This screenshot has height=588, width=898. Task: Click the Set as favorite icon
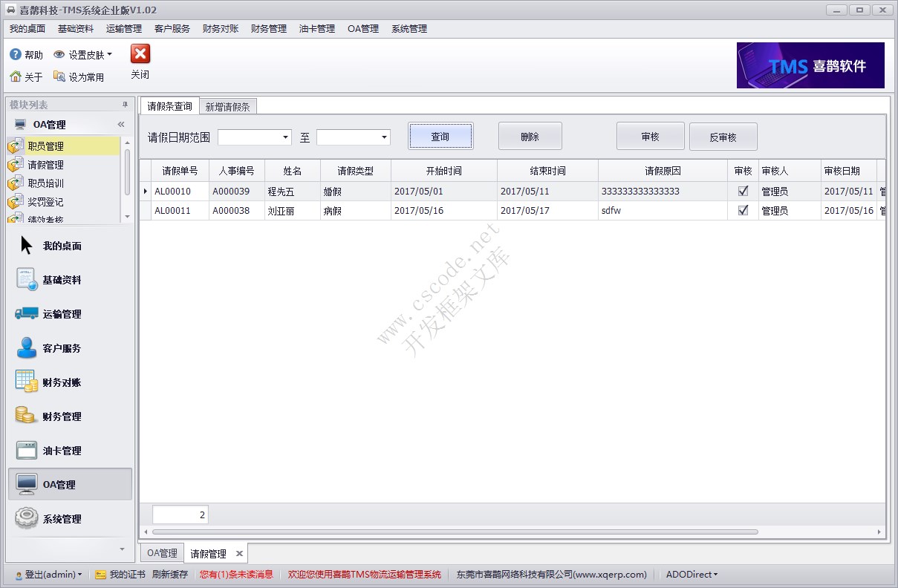(59, 76)
